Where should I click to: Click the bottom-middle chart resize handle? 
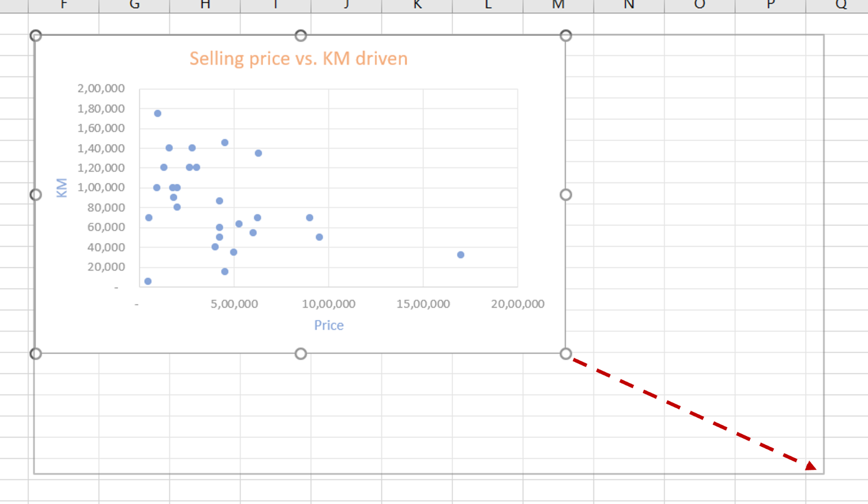300,354
